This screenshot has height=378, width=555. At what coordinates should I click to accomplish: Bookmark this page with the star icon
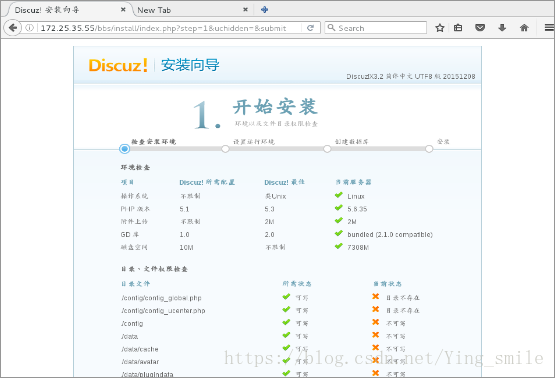point(440,28)
